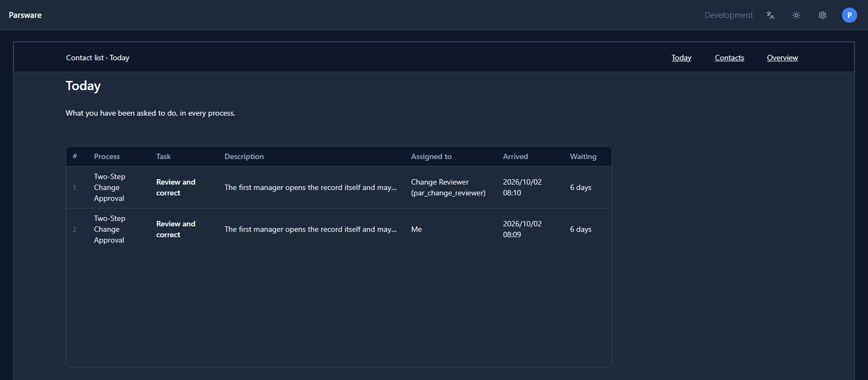The width and height of the screenshot is (868, 380).
Task: Click the row number 1 cell
Action: [x=74, y=187]
